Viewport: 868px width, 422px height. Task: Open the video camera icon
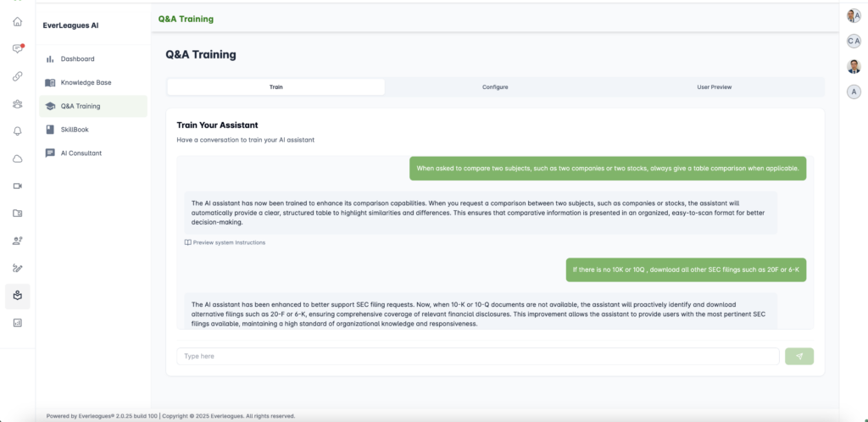pyautogui.click(x=17, y=186)
